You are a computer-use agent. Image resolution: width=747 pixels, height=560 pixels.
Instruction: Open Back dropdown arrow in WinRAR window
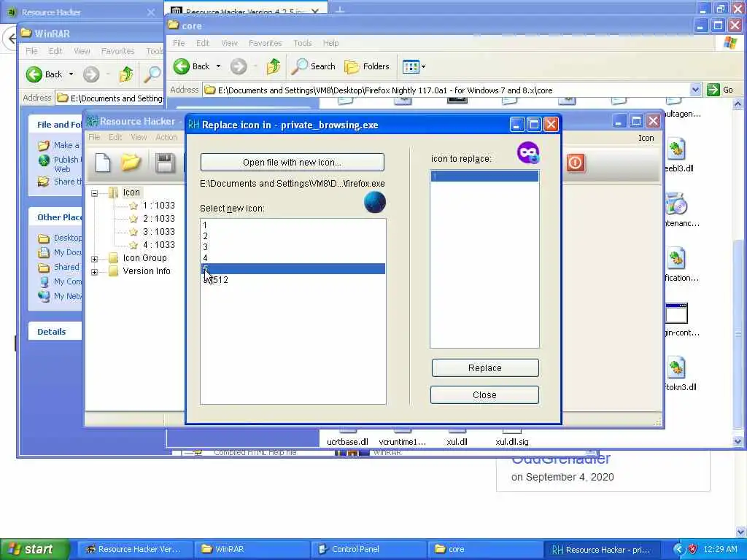click(x=71, y=74)
